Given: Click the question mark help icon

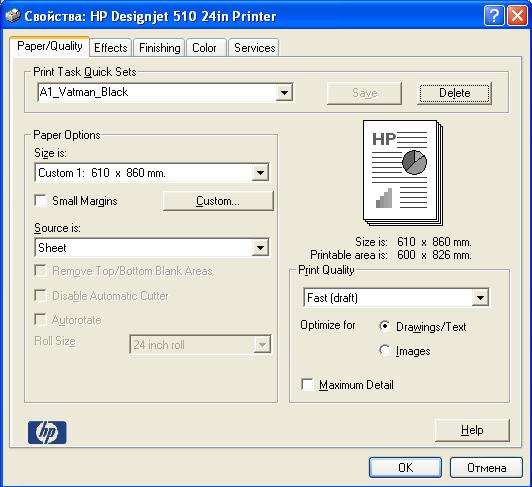Looking at the screenshot, I should 494,16.
